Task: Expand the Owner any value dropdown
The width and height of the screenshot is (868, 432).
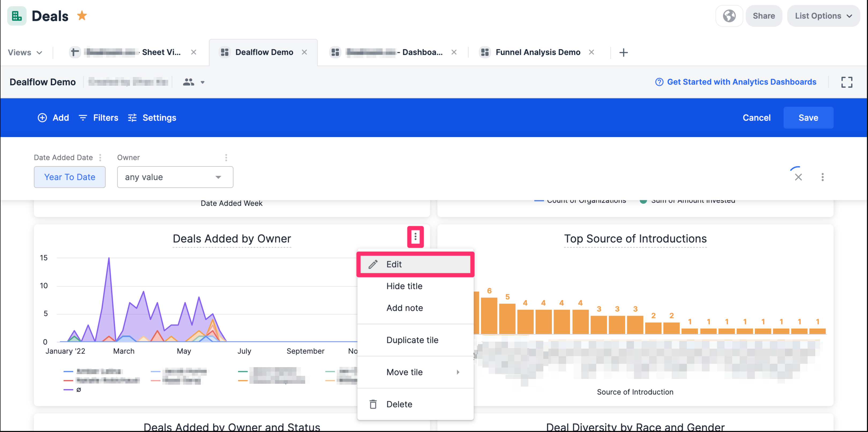Action: [x=175, y=177]
